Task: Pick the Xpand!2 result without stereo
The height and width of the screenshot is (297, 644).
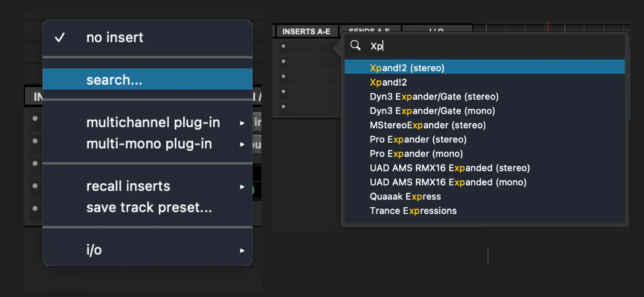Action: point(388,82)
